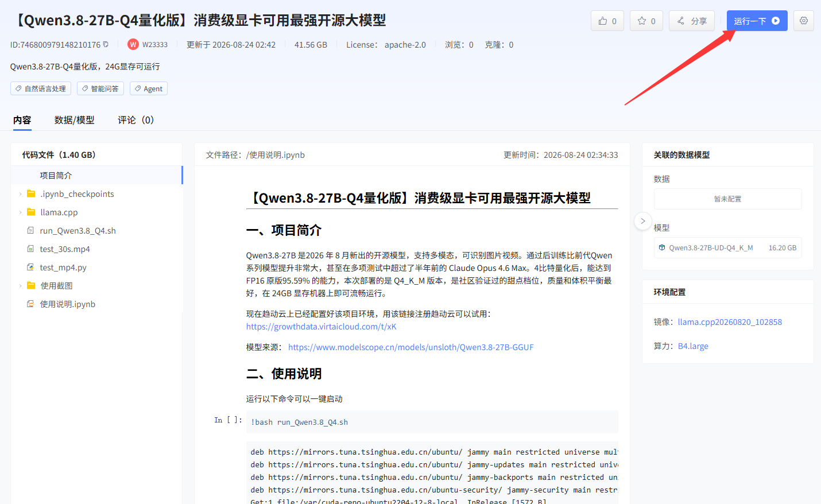Click the !bash run_Qwen3.8_Q4.sh code cell

click(432, 422)
